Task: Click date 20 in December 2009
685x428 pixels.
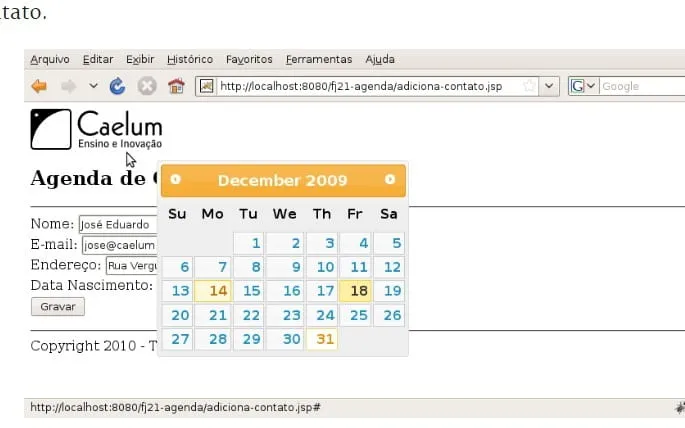Action: (177, 315)
